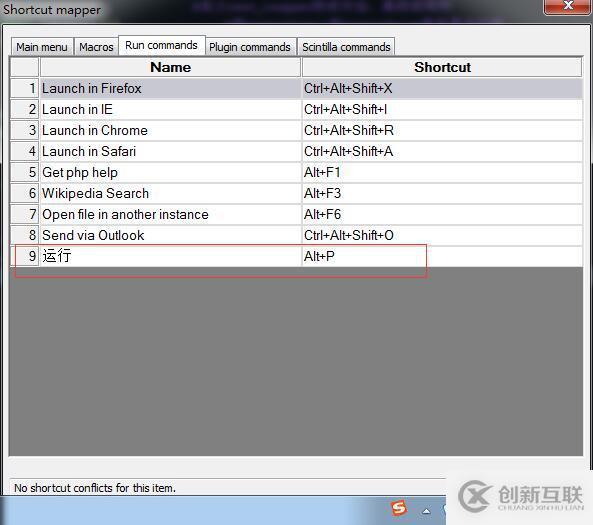Switch to Scintilla commands tab

346,47
